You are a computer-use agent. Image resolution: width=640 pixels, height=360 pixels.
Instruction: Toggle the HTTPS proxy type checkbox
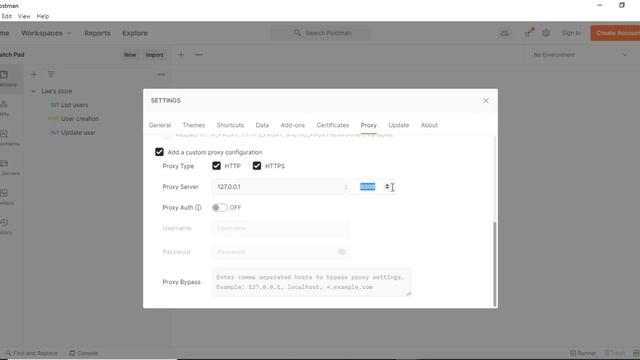click(257, 166)
